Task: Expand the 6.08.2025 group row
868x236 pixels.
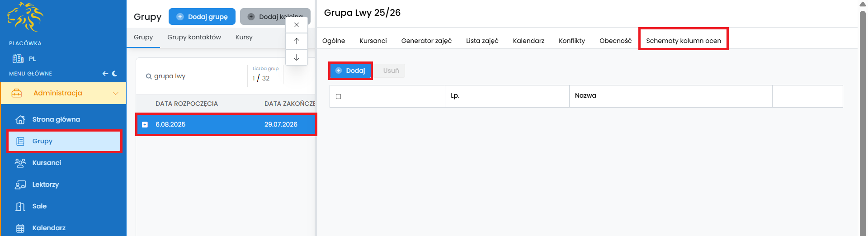Action: point(145,125)
